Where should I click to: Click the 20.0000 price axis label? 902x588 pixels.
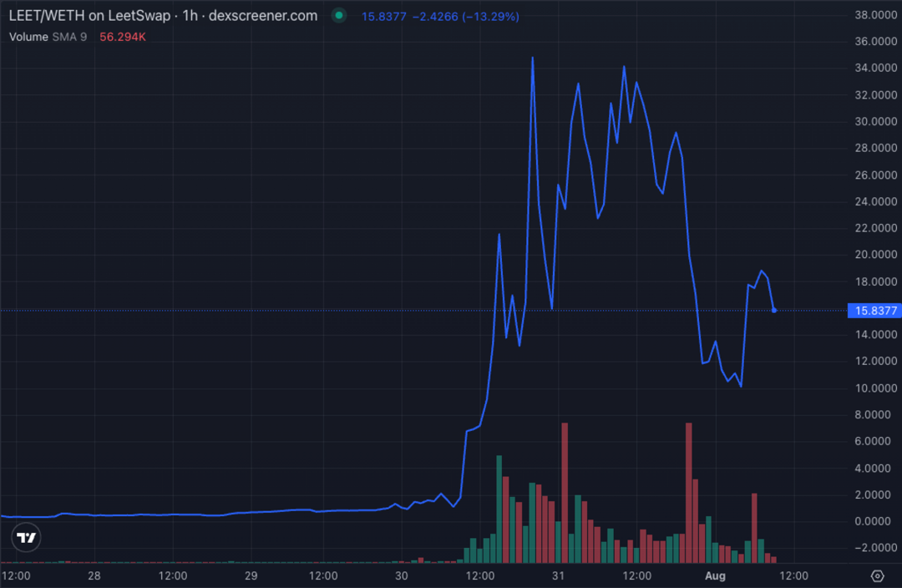(x=875, y=254)
